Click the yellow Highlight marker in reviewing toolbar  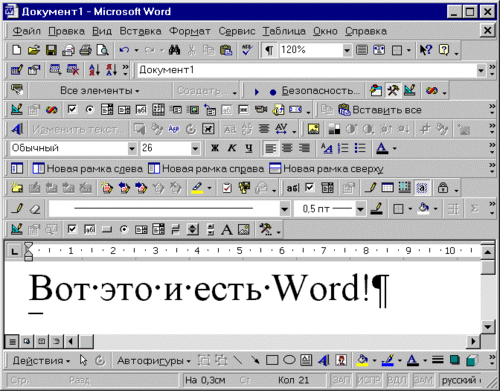pyautogui.click(x=197, y=188)
